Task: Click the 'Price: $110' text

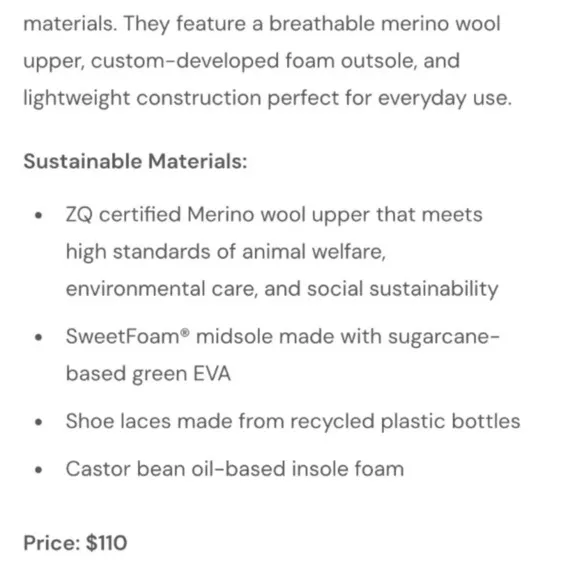Action: [x=75, y=543]
